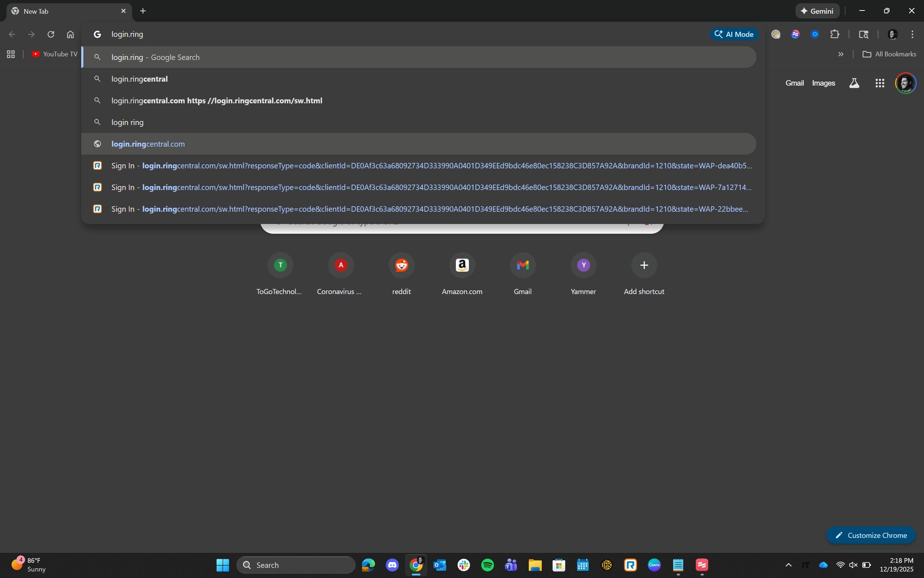The image size is (924, 578).
Task: Open the Sign In history entry ending WAP-7a12714
Action: tap(418, 187)
